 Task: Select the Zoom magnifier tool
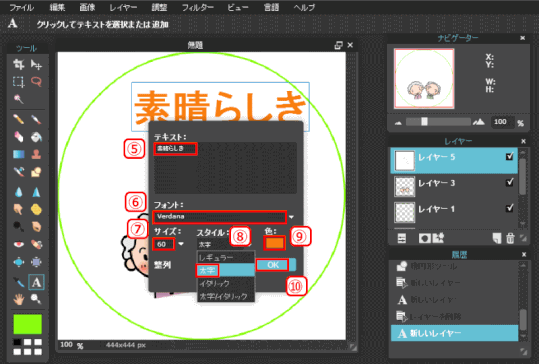click(36, 299)
